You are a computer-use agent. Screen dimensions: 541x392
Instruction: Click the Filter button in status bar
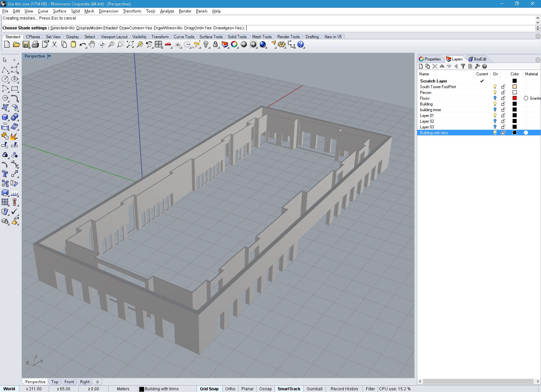[x=370, y=389]
